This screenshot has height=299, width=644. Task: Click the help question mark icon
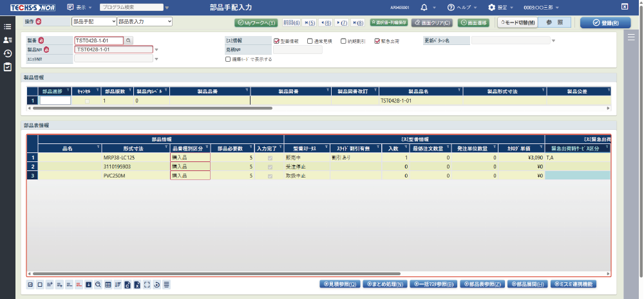(451, 7)
